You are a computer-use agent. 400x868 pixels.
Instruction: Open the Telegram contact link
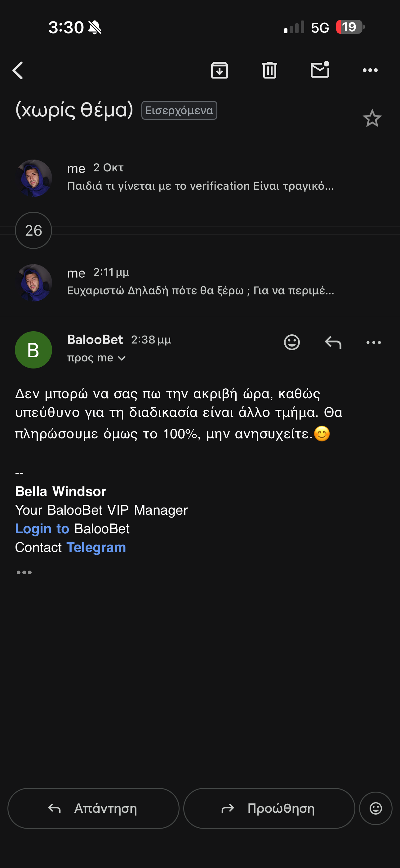click(x=96, y=547)
